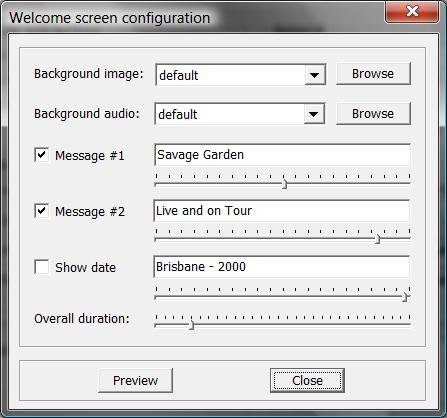Click the slider thumb under Savage Garden
447x418 pixels.
click(284, 184)
